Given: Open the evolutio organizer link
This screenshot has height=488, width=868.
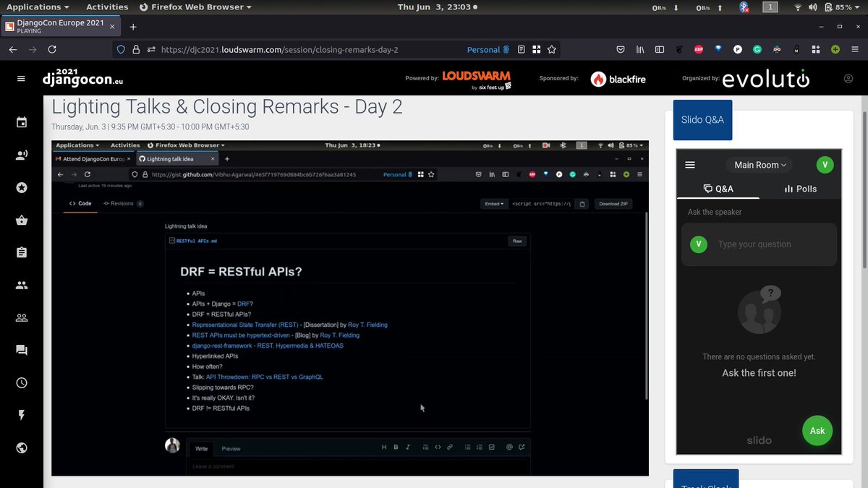Looking at the screenshot, I should click(765, 78).
